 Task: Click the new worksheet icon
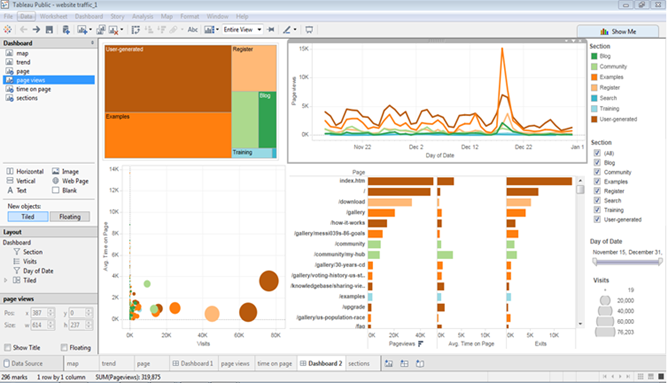click(x=81, y=29)
